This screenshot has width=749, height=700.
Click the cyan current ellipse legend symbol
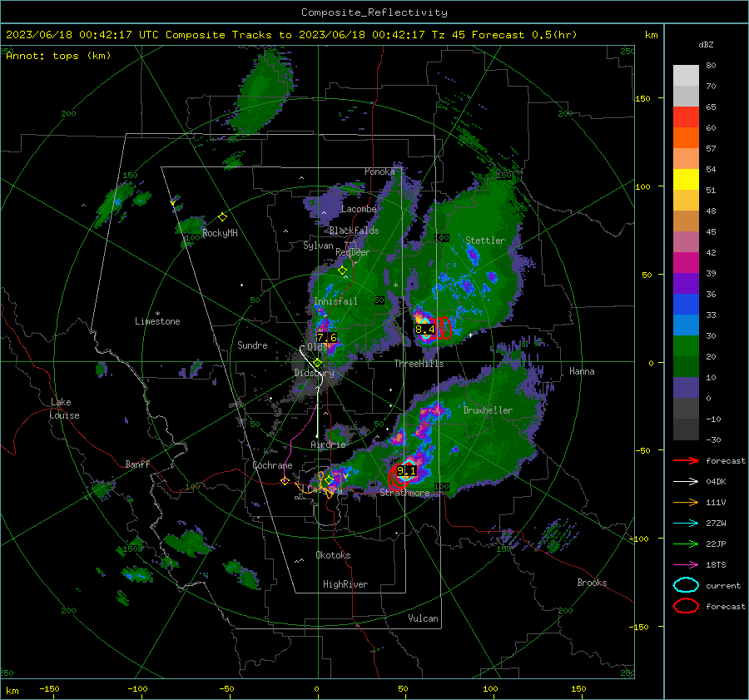pyautogui.click(x=686, y=585)
